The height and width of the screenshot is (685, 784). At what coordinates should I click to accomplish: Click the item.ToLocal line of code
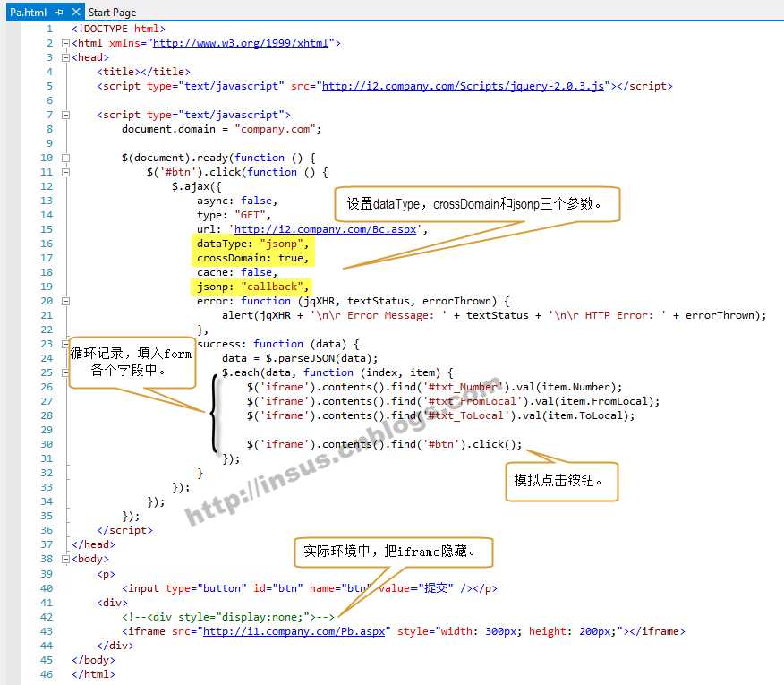coord(440,415)
